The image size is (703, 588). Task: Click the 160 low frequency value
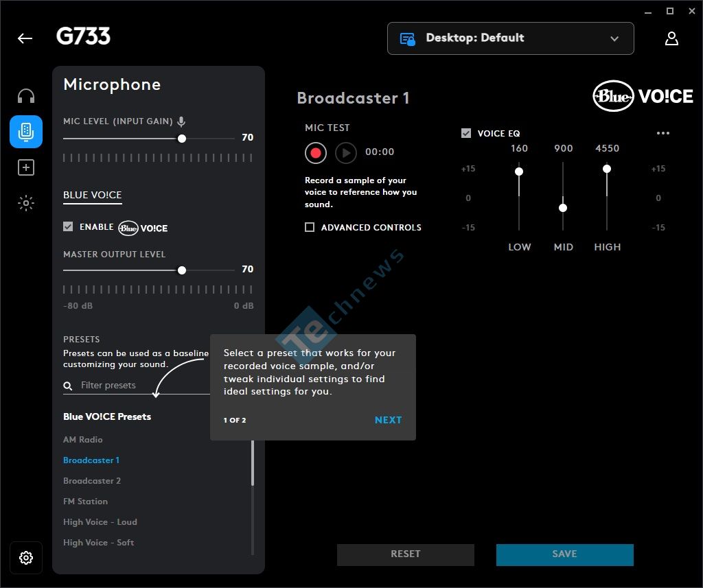coord(519,148)
